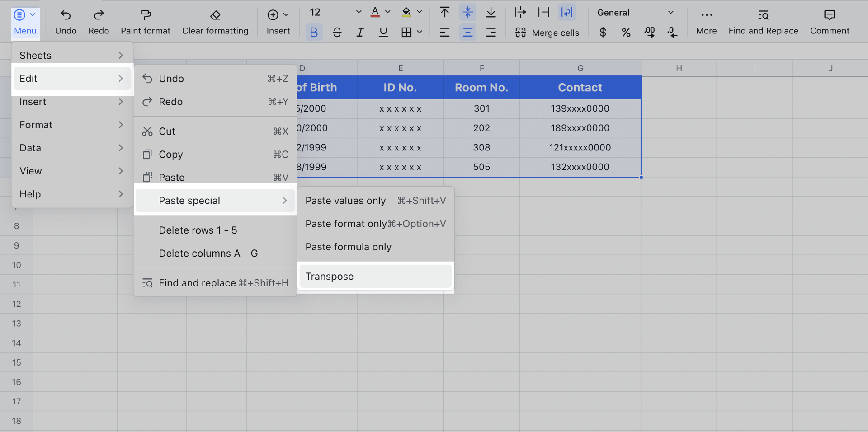
Task: Click the Paint format tool
Action: (145, 21)
